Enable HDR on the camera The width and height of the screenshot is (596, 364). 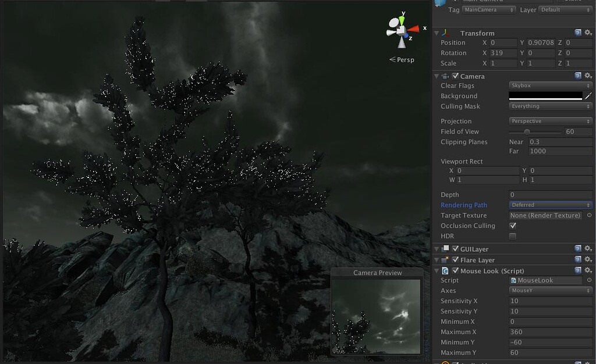pos(512,236)
